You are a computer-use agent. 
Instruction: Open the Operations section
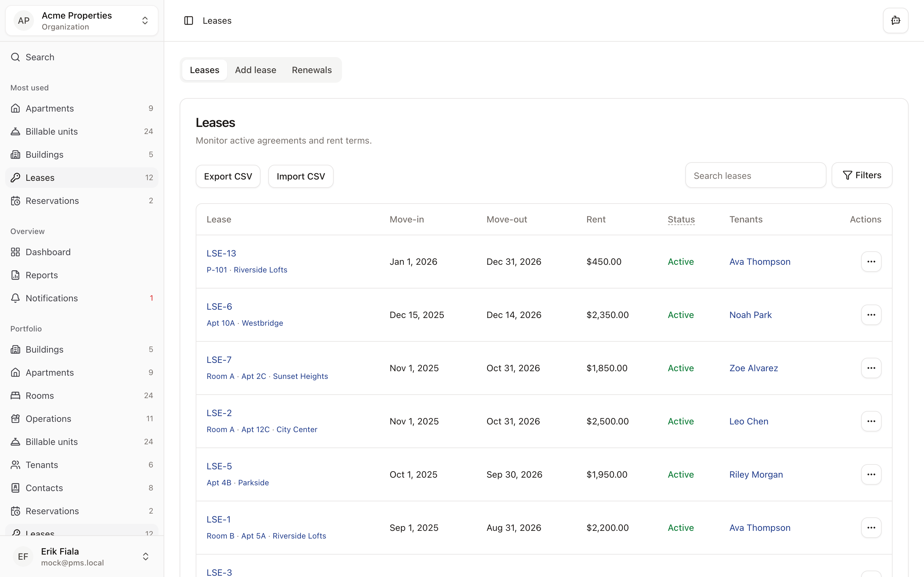pyautogui.click(x=48, y=419)
